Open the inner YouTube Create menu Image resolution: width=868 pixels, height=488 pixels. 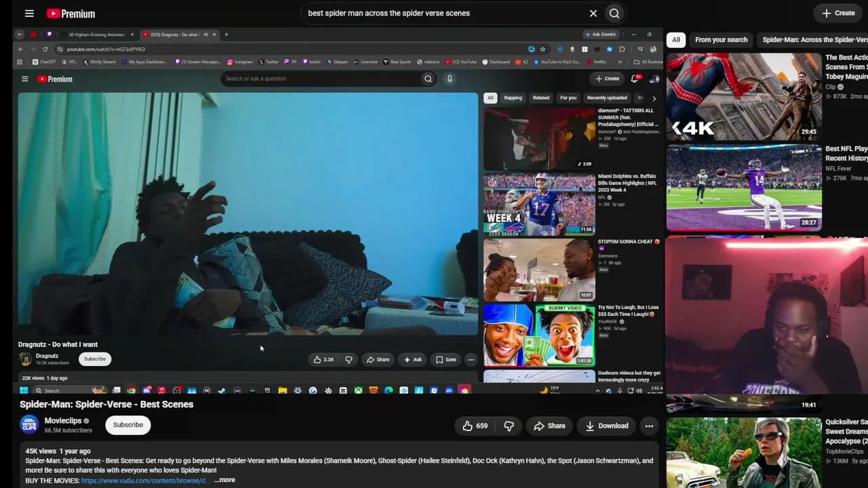pyautogui.click(x=608, y=79)
